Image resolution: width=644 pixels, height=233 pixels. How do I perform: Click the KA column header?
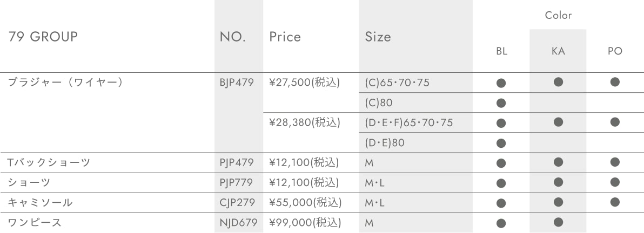(x=558, y=51)
